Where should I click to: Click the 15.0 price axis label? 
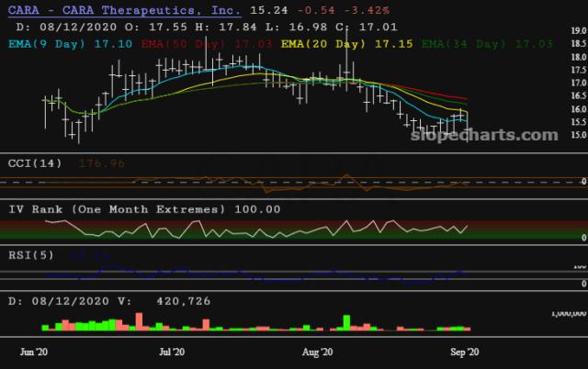tap(577, 135)
